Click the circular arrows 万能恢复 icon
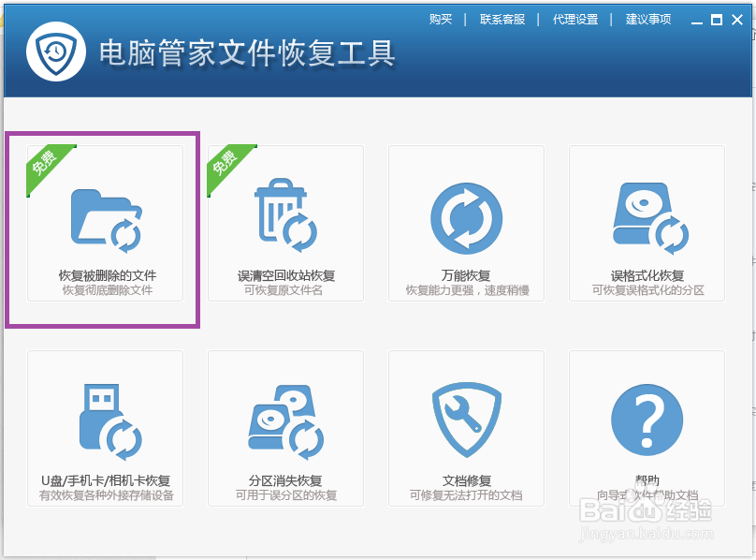Screen dimensions: 756x560 coord(466,218)
